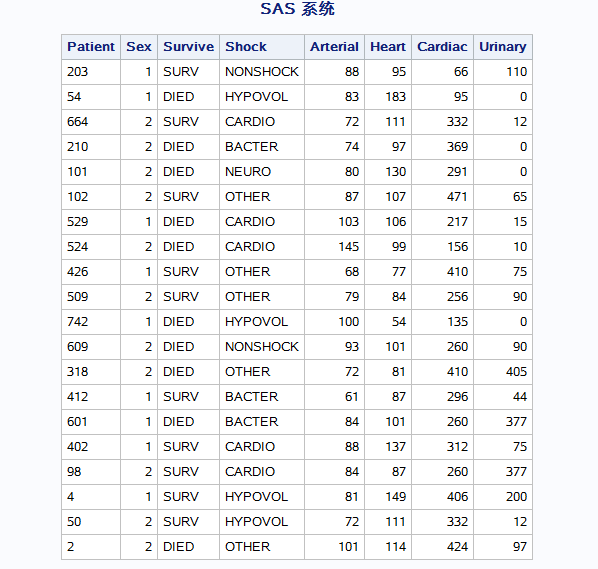Select the Heart column header
Screen dimensions: 598x569
pyautogui.click(x=388, y=47)
